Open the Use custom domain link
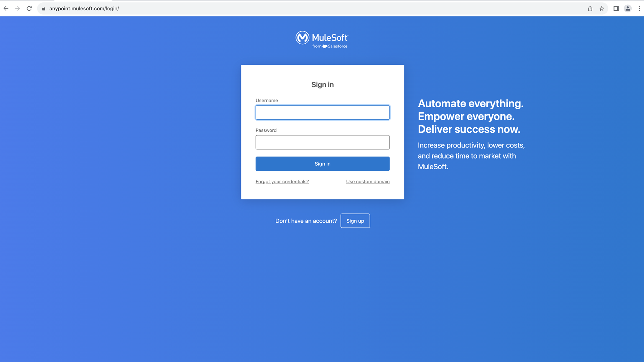 [368, 181]
